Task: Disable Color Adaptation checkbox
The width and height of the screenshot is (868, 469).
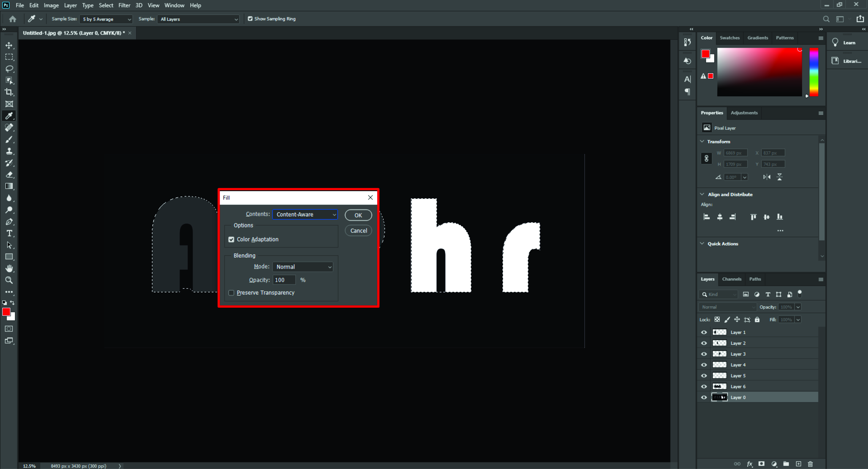Action: pyautogui.click(x=231, y=239)
